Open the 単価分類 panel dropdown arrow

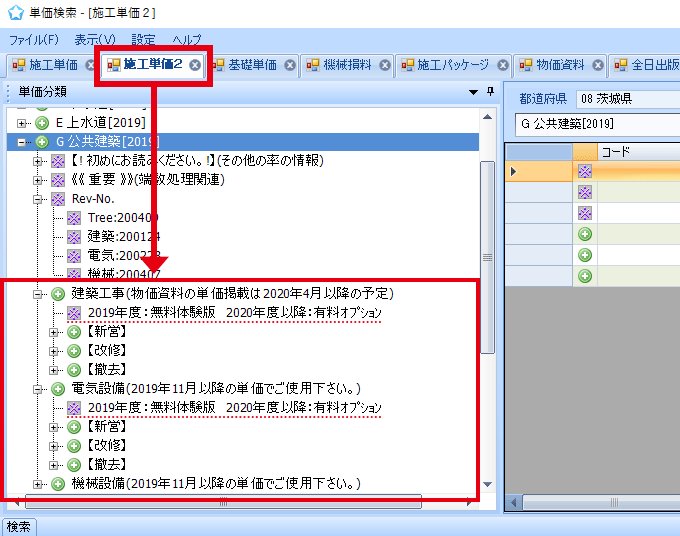pyautogui.click(x=473, y=92)
